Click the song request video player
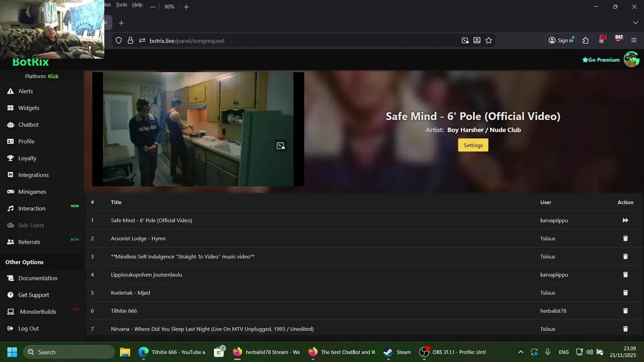Image resolution: width=644 pixels, height=362 pixels. click(x=198, y=129)
